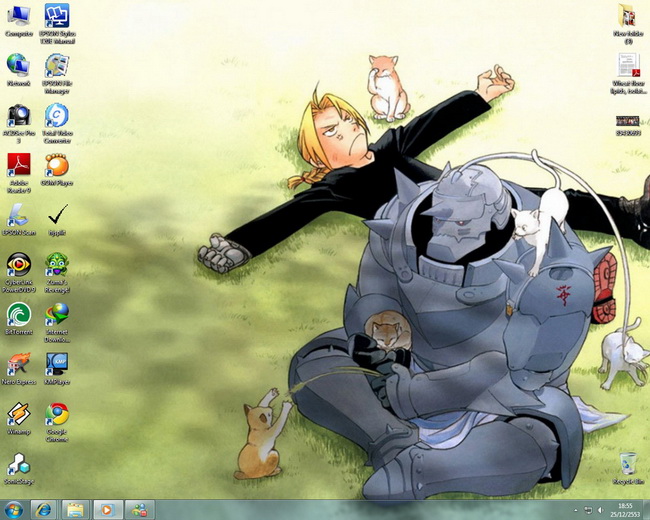The height and width of the screenshot is (520, 650).
Task: Launch the GOM Player shortcut
Action: pos(57,170)
